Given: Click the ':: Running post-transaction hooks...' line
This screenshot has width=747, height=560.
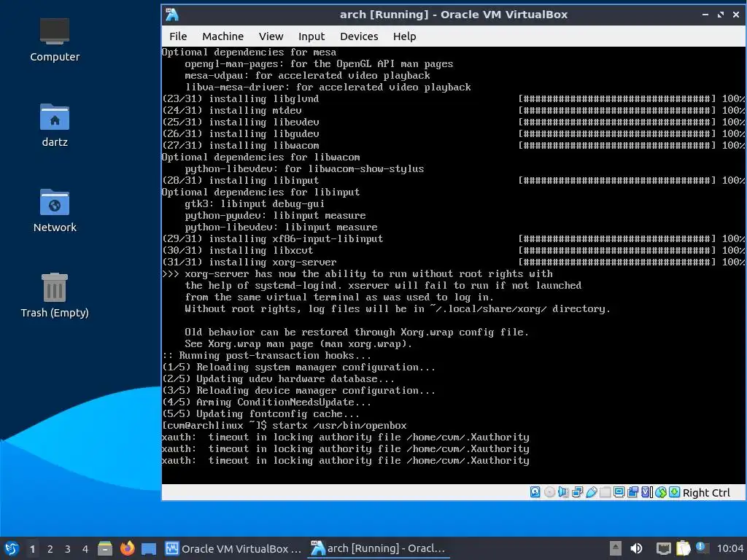Looking at the screenshot, I should click(x=267, y=355).
